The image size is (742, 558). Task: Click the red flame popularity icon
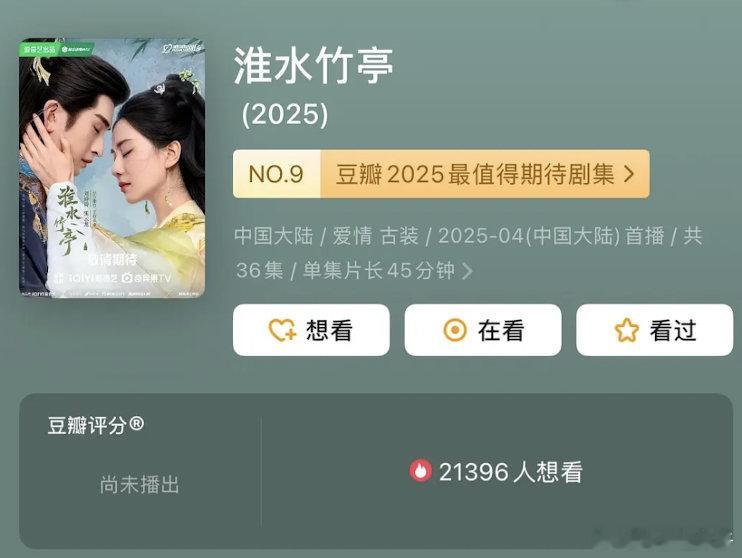pyautogui.click(x=420, y=471)
